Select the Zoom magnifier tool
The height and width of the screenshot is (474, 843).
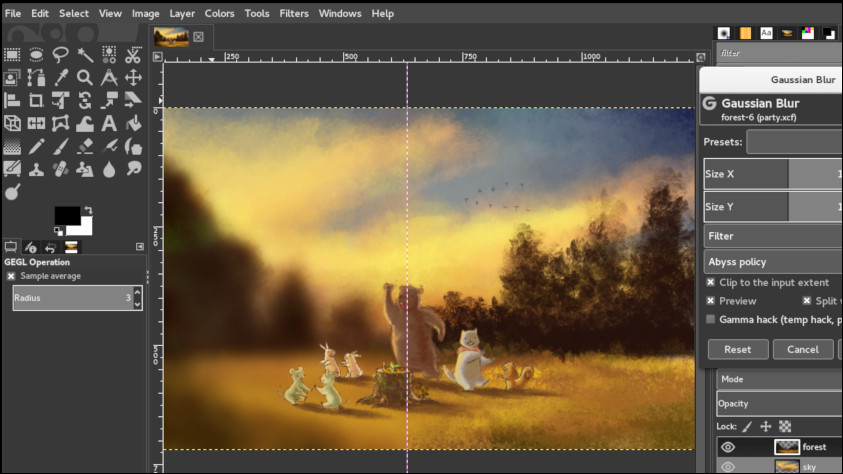(84, 78)
